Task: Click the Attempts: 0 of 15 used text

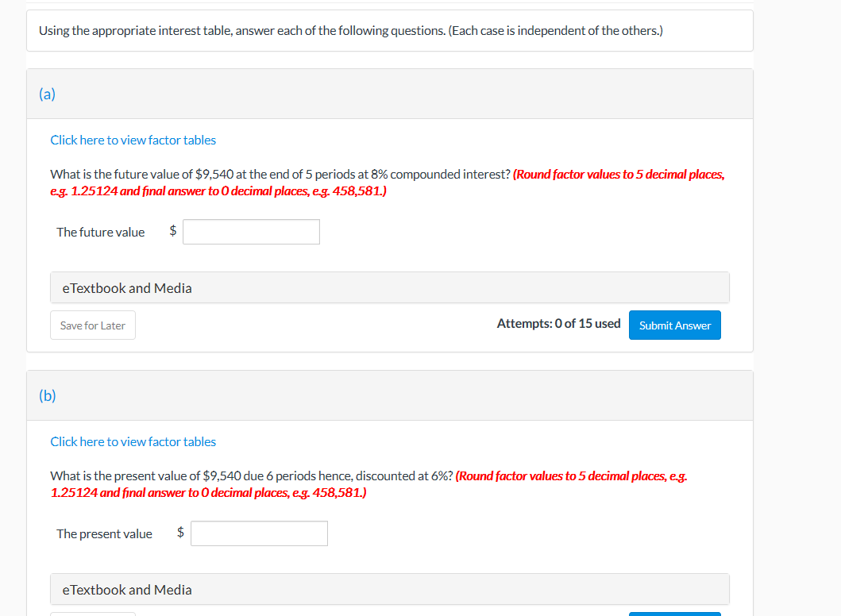Action: 558,323
